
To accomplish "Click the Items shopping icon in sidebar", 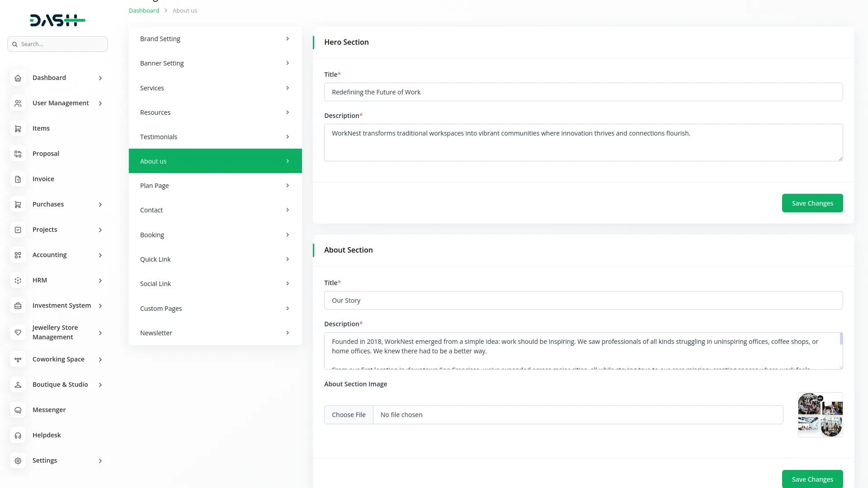I will (18, 128).
